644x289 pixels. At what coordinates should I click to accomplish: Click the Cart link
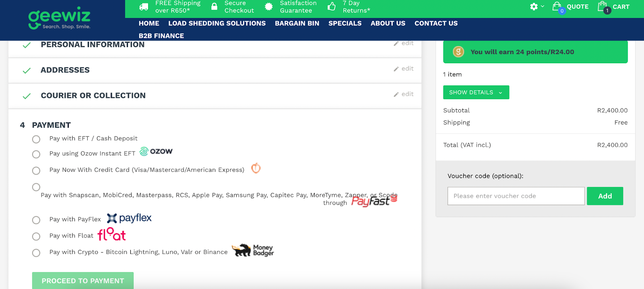click(621, 7)
